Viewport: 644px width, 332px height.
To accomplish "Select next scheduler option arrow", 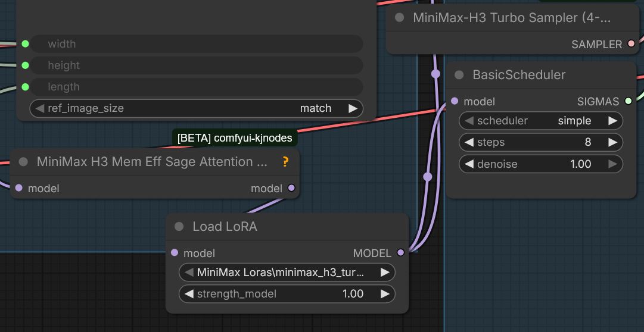I will click(612, 121).
